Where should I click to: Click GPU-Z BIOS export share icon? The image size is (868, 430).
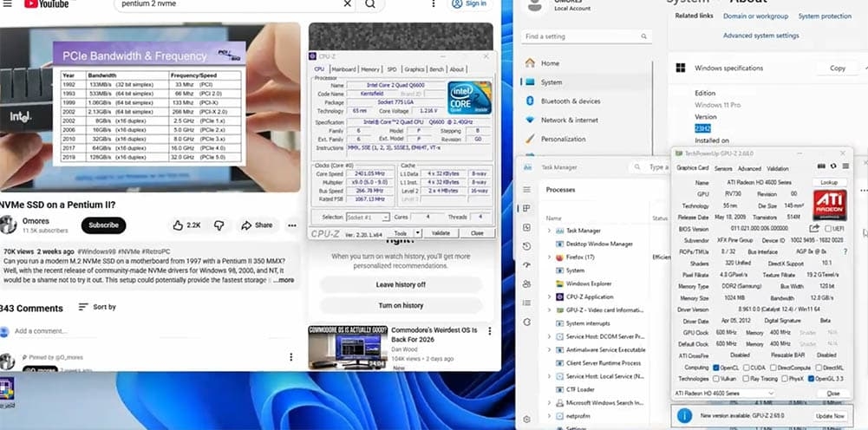[814, 228]
